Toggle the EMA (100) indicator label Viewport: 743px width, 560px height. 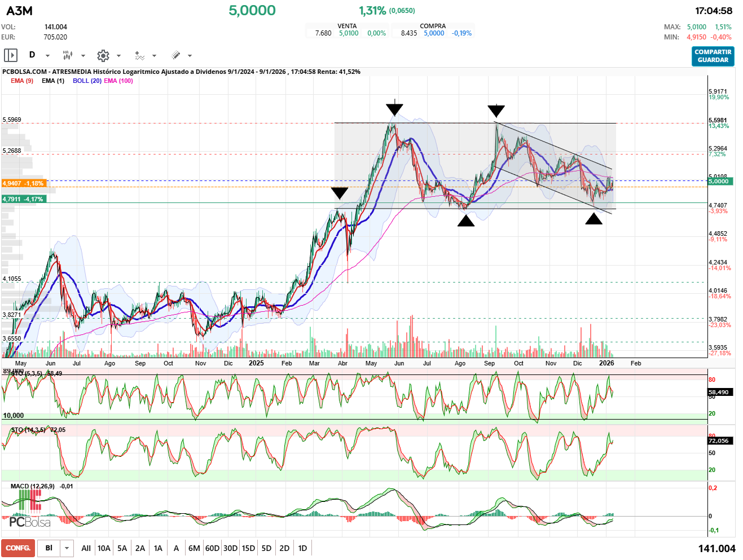click(x=118, y=81)
